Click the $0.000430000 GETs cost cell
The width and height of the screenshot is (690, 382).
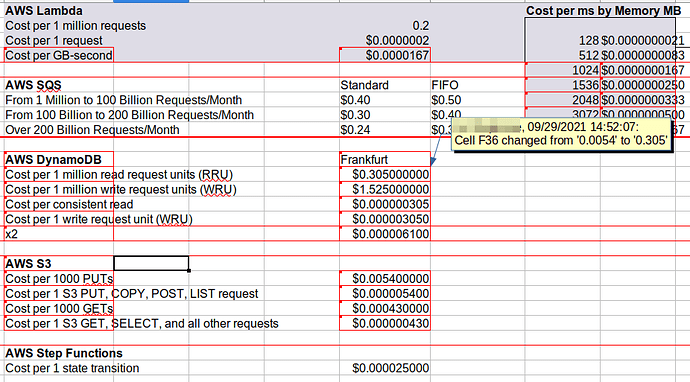(385, 309)
